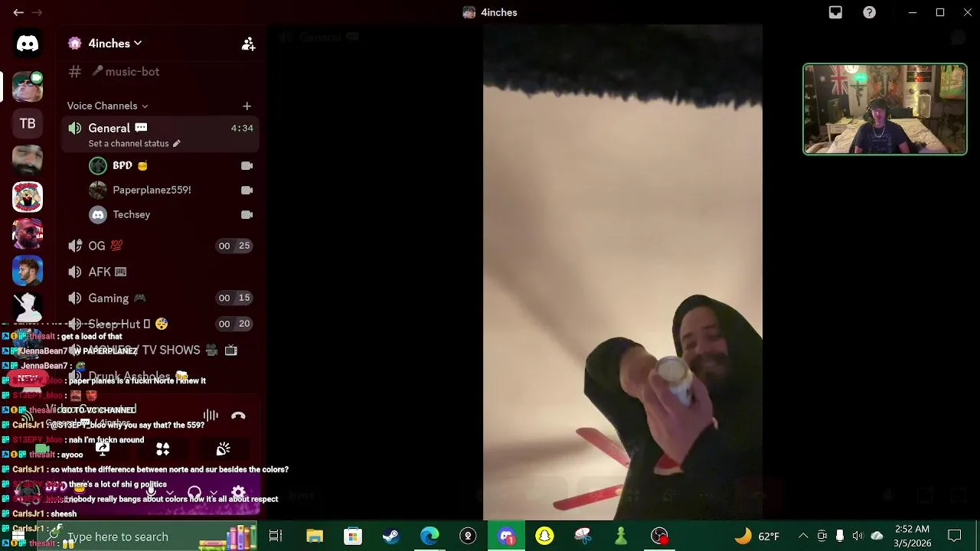Select the General voice channel
This screenshot has height=551, width=980.
coord(160,128)
